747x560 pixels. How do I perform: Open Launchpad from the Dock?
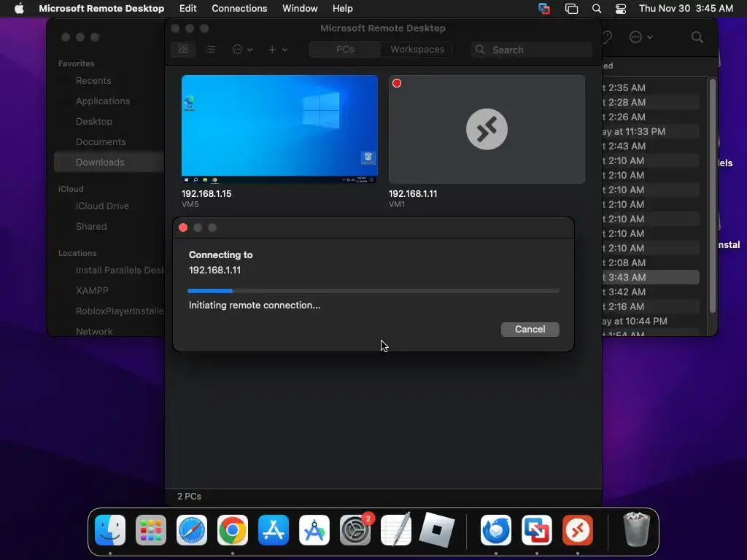[151, 530]
